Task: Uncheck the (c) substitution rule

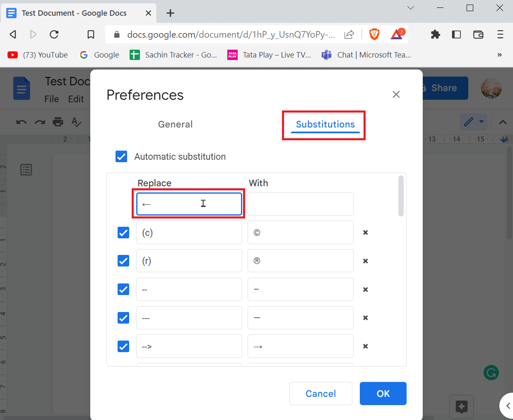Action: (x=123, y=233)
